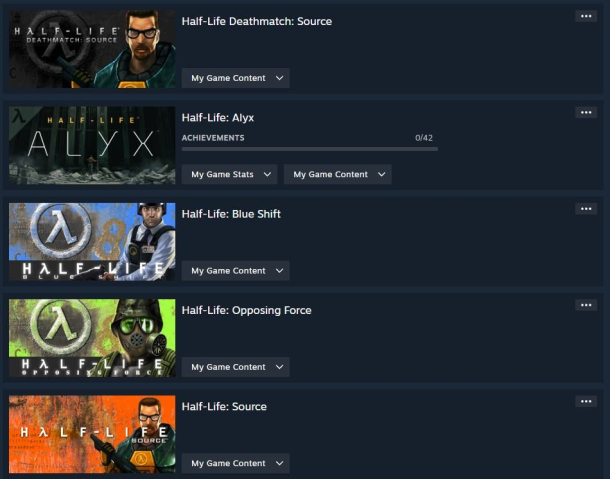Click the Half-Life: Alyx title link
The width and height of the screenshot is (610, 479).
218,118
